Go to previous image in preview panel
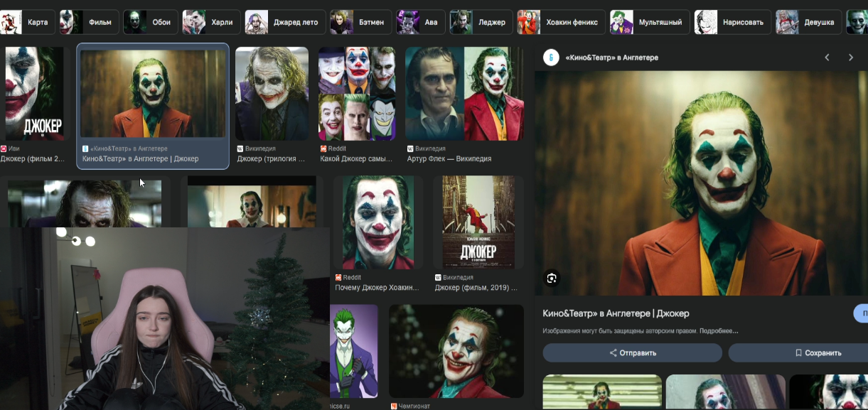868x410 pixels. click(x=827, y=58)
